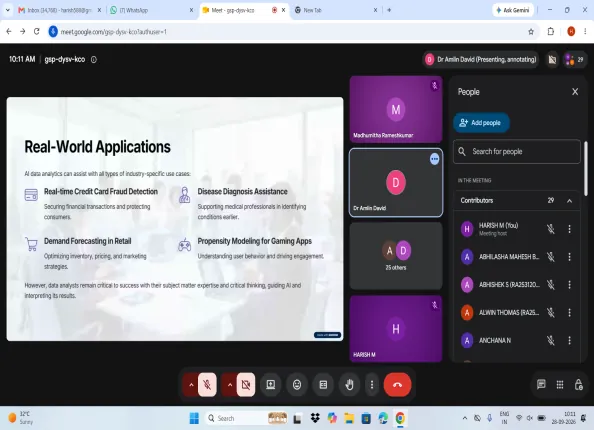Mute ANCHANA N microphone in People list
This screenshot has width=594, height=430.
coord(551,341)
